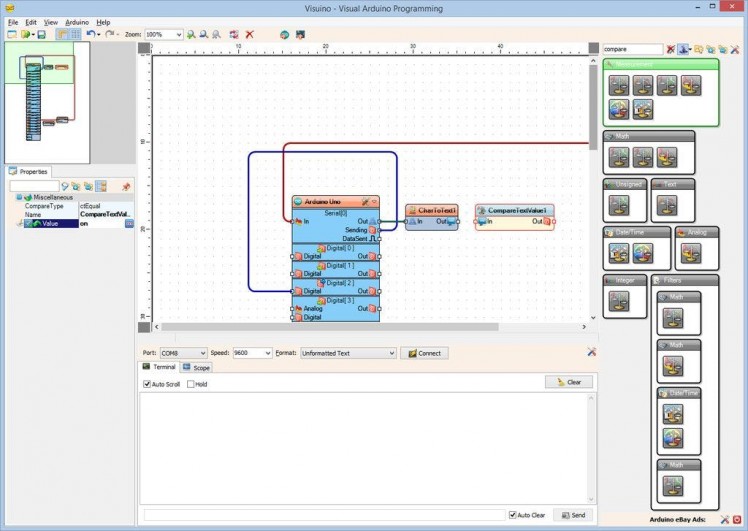Click the Connect button

(424, 353)
